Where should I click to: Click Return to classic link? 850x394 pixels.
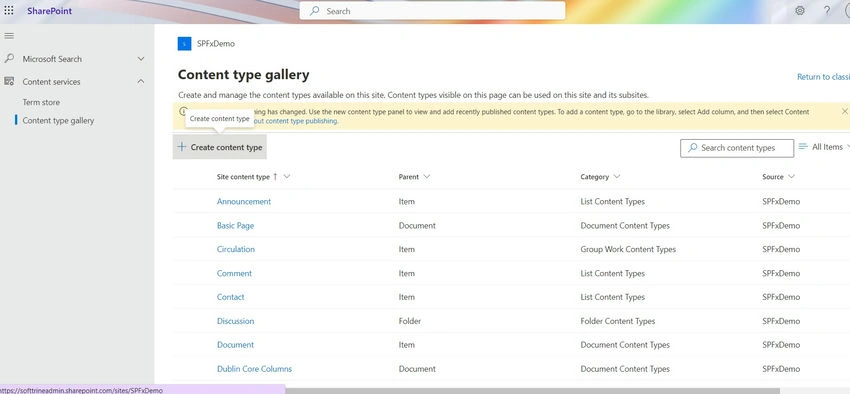pyautogui.click(x=823, y=77)
